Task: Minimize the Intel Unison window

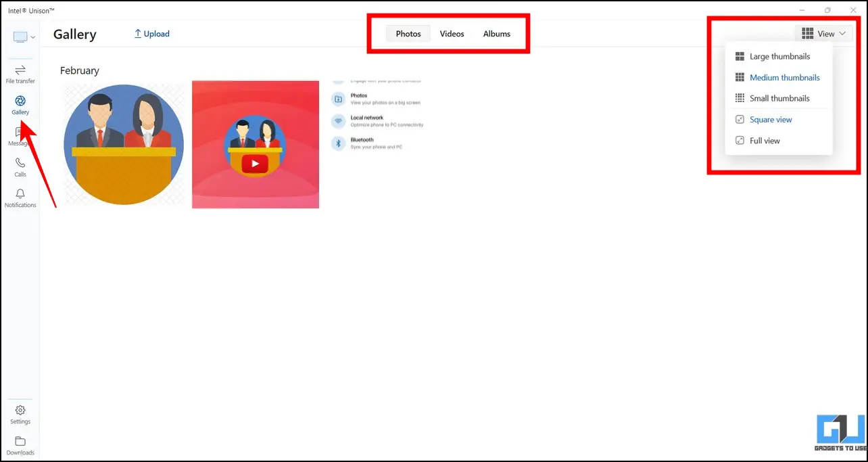Action: (802, 10)
